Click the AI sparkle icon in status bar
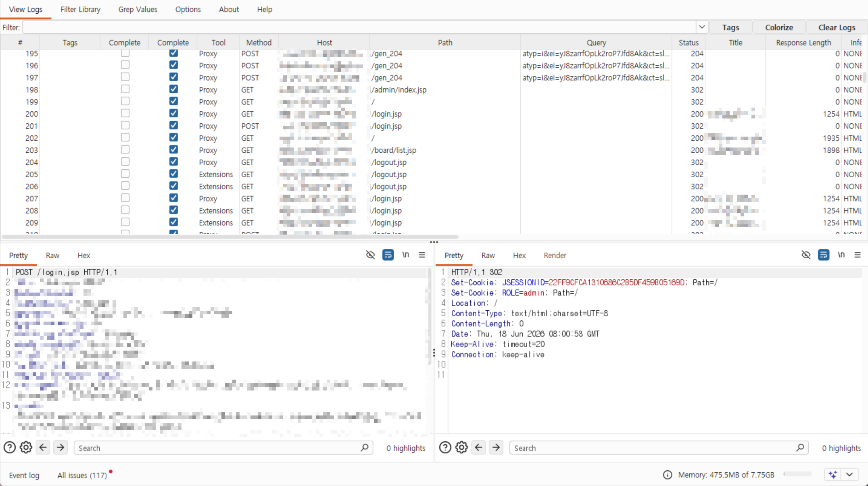The height and width of the screenshot is (486, 868). (x=833, y=475)
